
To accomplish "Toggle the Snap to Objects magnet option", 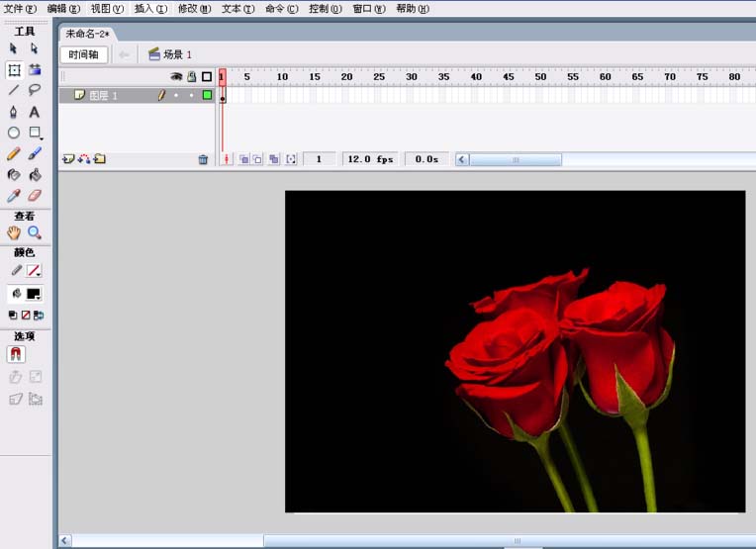I will pyautogui.click(x=16, y=354).
